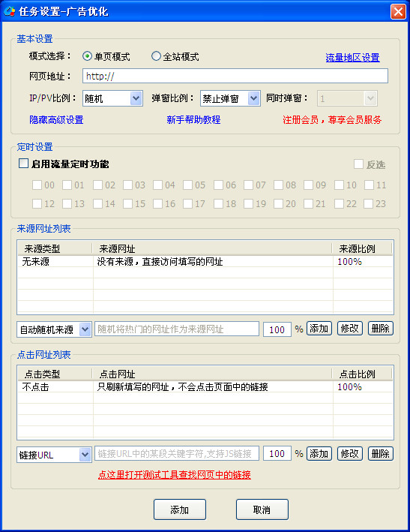The height and width of the screenshot is (532, 410).
Task: Close the 任务设置 dialog window
Action: [398, 11]
